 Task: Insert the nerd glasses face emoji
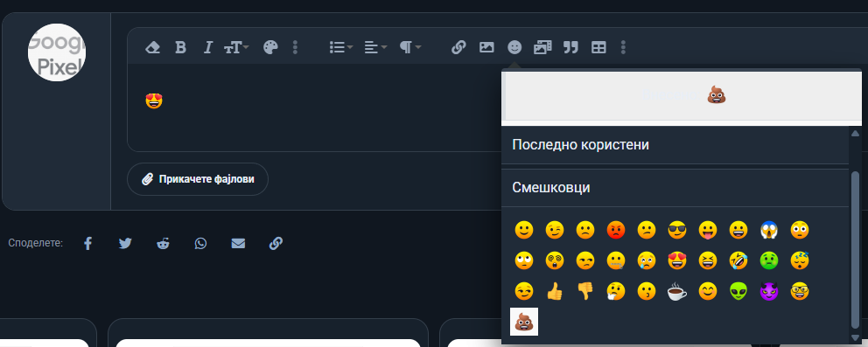pos(800,291)
